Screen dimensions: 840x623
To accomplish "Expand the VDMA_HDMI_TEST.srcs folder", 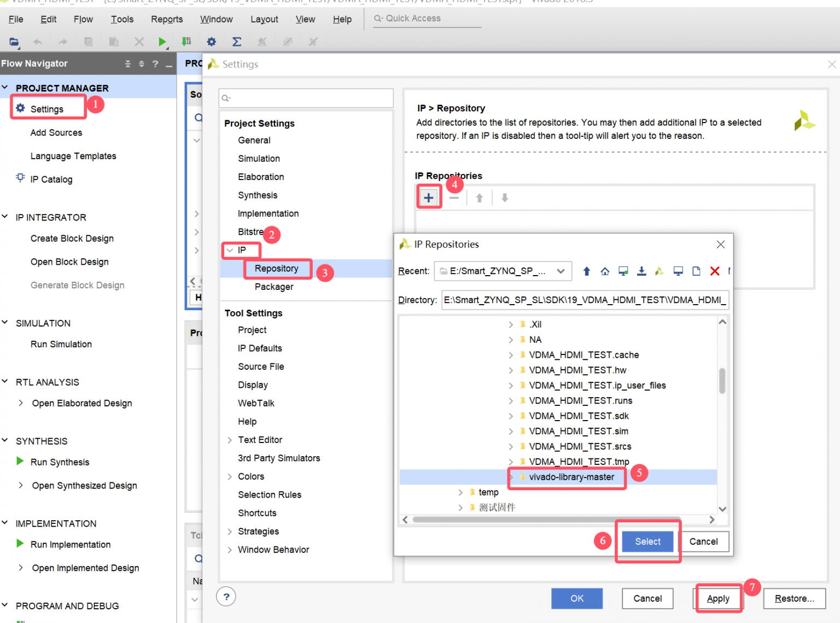I will (511, 447).
